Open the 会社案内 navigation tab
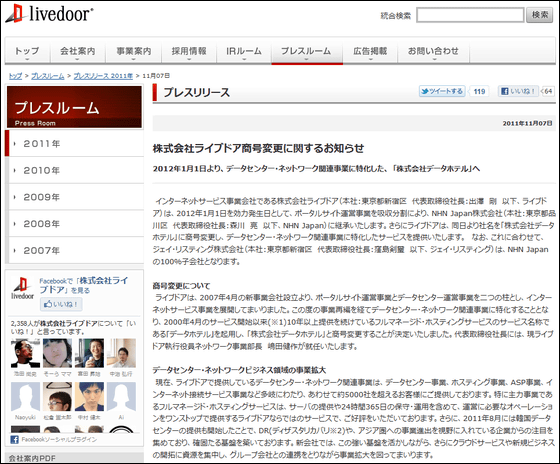560x464 pixels. tap(78, 51)
